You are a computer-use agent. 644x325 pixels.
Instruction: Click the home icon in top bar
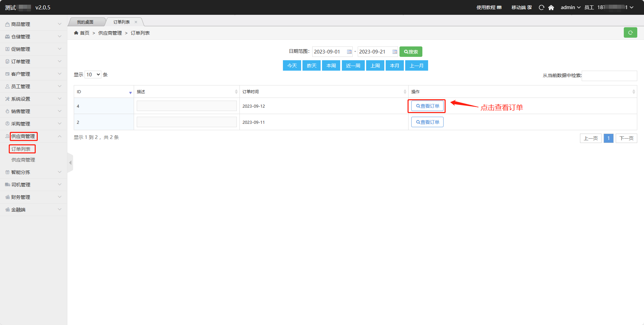(551, 7)
